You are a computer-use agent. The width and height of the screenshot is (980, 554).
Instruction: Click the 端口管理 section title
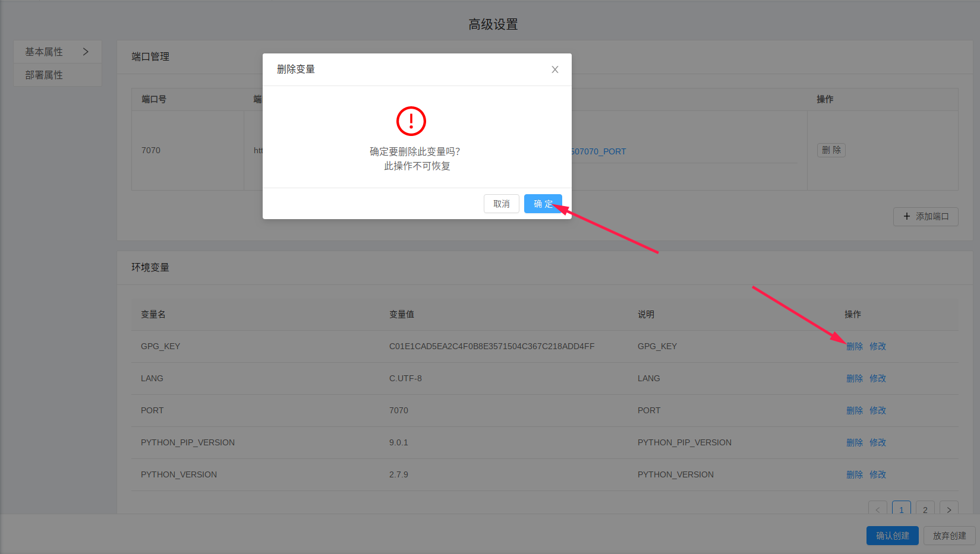(150, 56)
